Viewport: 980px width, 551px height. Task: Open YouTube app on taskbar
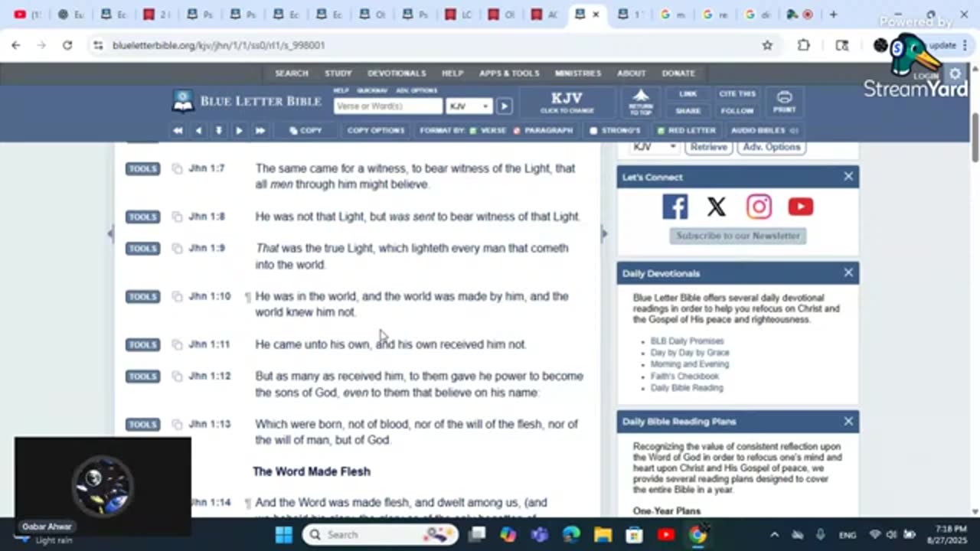tap(666, 534)
